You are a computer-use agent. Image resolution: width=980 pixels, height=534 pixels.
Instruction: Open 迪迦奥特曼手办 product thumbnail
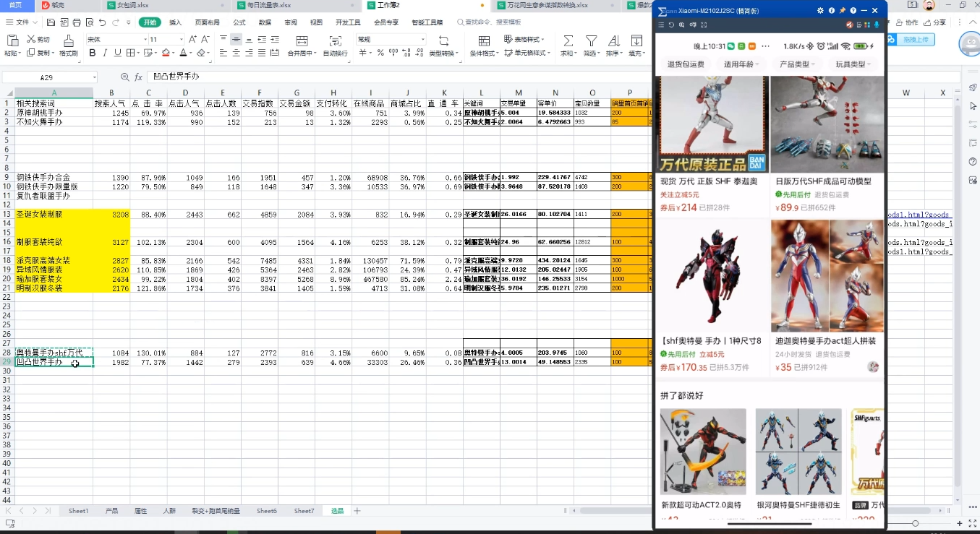827,275
